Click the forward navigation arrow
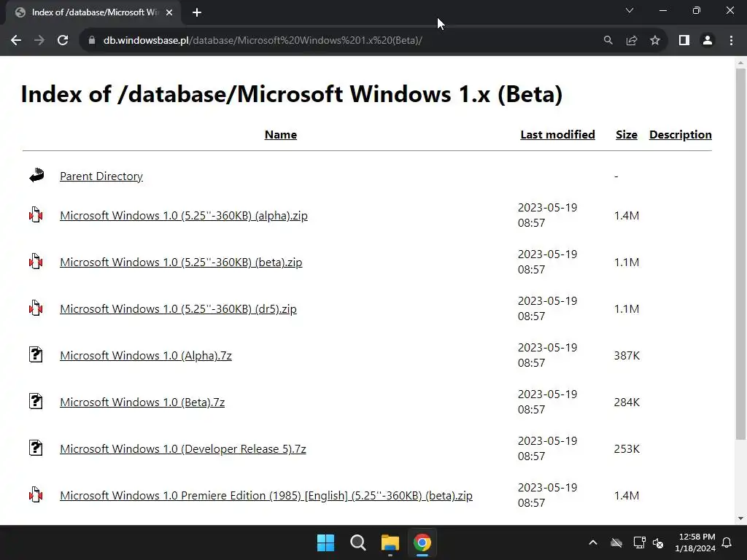The width and height of the screenshot is (747, 560). (x=39, y=41)
